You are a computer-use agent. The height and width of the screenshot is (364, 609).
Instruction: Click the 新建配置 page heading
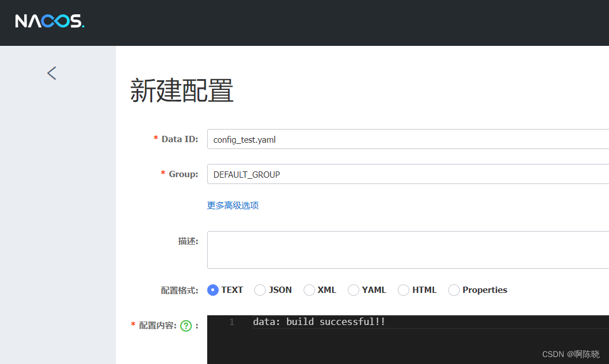point(181,91)
